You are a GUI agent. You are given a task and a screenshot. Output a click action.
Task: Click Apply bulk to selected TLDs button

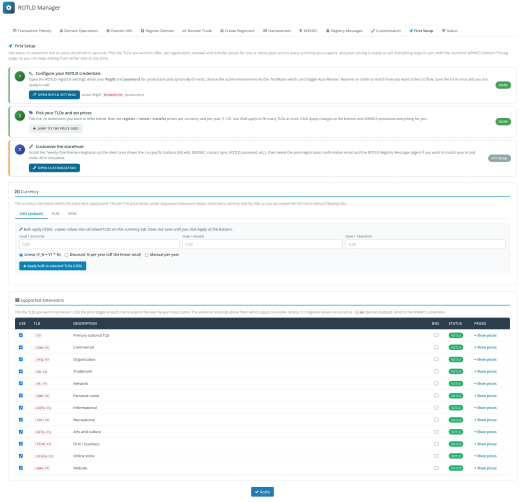tap(53, 266)
